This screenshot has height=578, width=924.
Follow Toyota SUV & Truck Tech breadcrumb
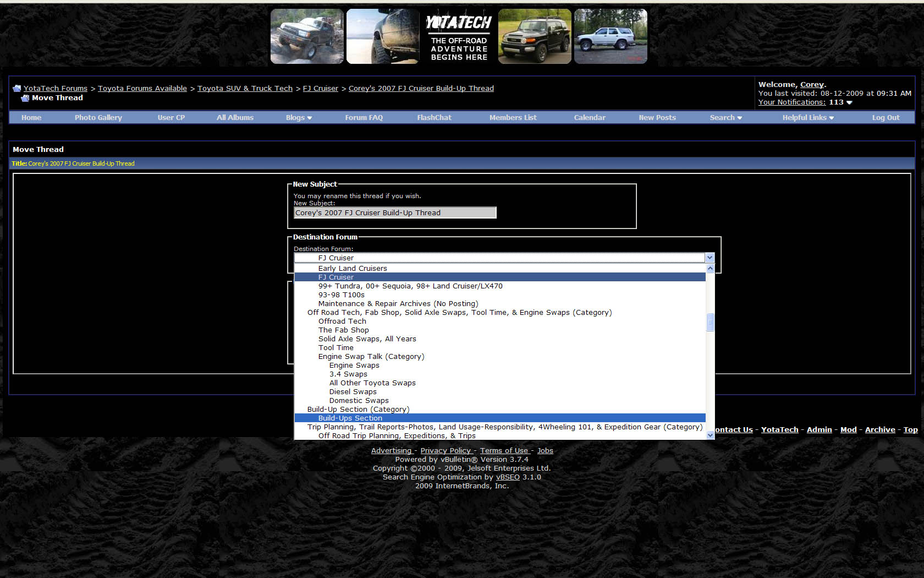pyautogui.click(x=245, y=89)
